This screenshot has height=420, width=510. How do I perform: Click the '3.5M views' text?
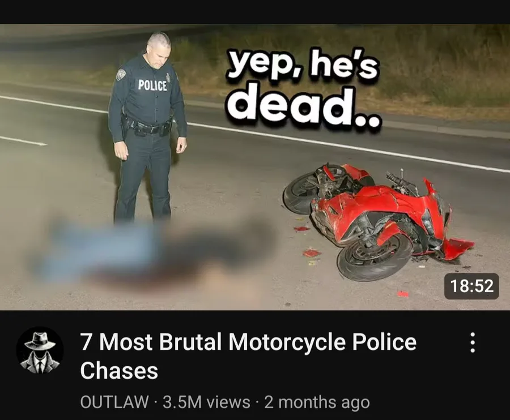coord(206,402)
